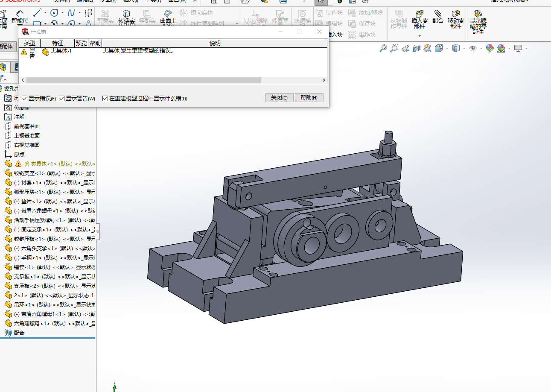Click the horizontal scrollbar thumb in dialog
The width and height of the screenshot is (551, 392).
144,80
